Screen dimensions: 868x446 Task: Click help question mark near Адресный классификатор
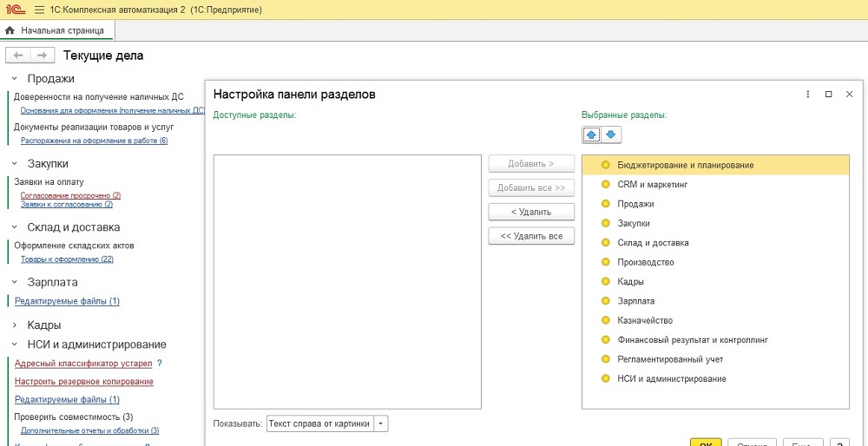pyautogui.click(x=160, y=364)
